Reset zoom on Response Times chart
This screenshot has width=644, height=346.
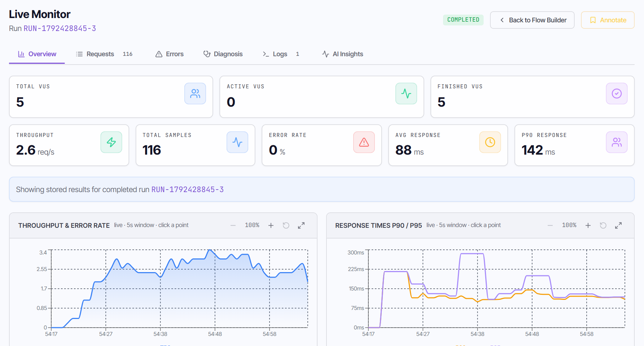pyautogui.click(x=603, y=225)
